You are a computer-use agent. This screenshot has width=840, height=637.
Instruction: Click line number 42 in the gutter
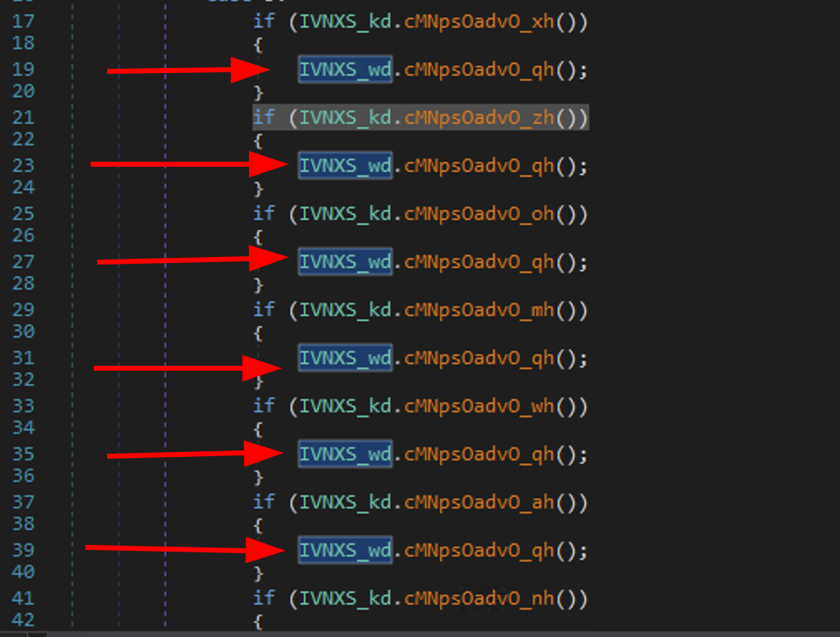tap(22, 620)
